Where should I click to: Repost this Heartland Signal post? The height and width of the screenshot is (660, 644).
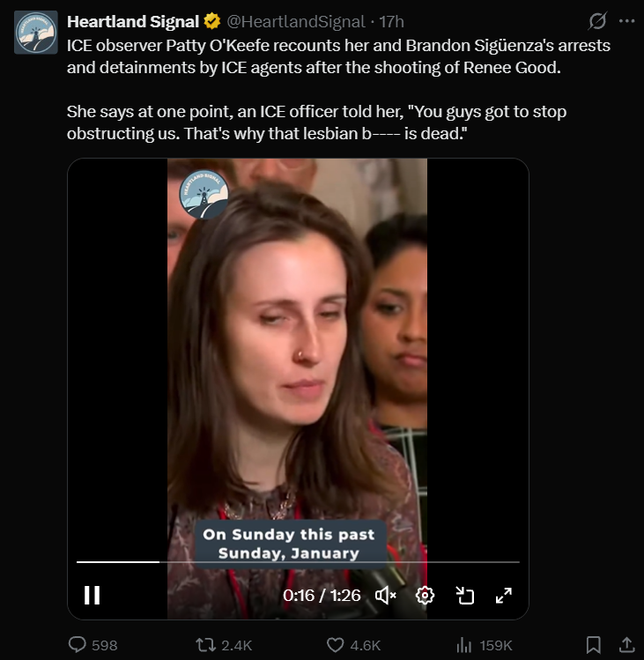[206, 644]
